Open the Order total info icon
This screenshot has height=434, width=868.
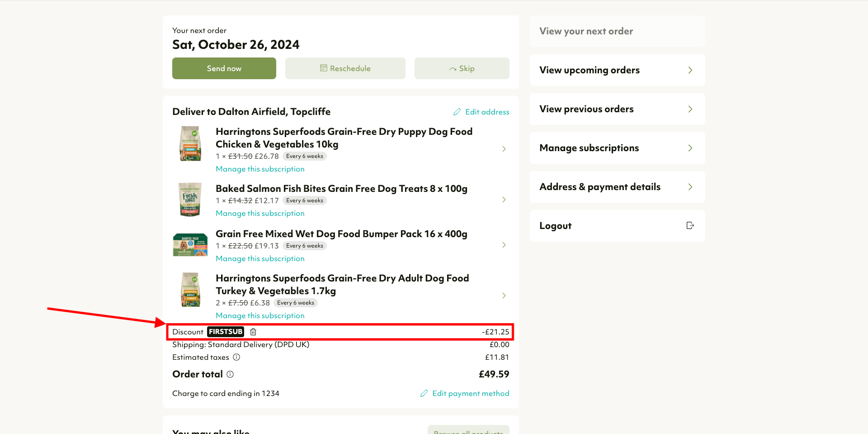230,374
